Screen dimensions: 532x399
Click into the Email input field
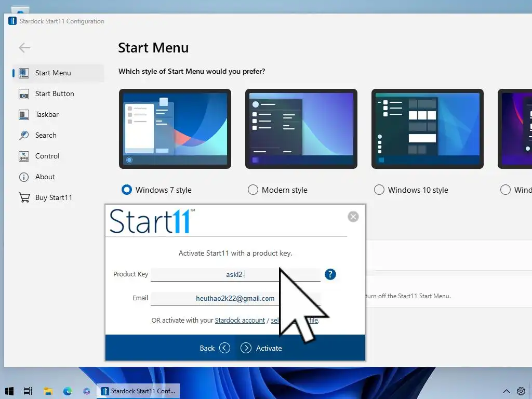(x=235, y=299)
